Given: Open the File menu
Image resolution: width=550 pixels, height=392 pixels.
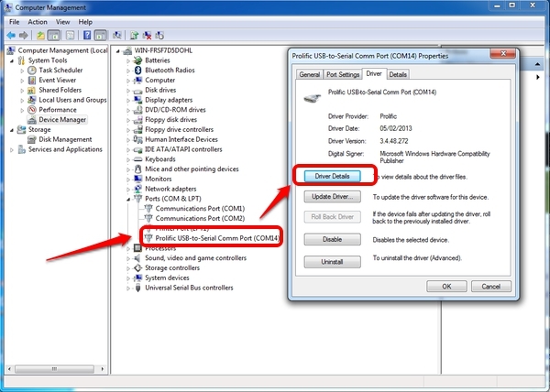Looking at the screenshot, I should coord(14,22).
